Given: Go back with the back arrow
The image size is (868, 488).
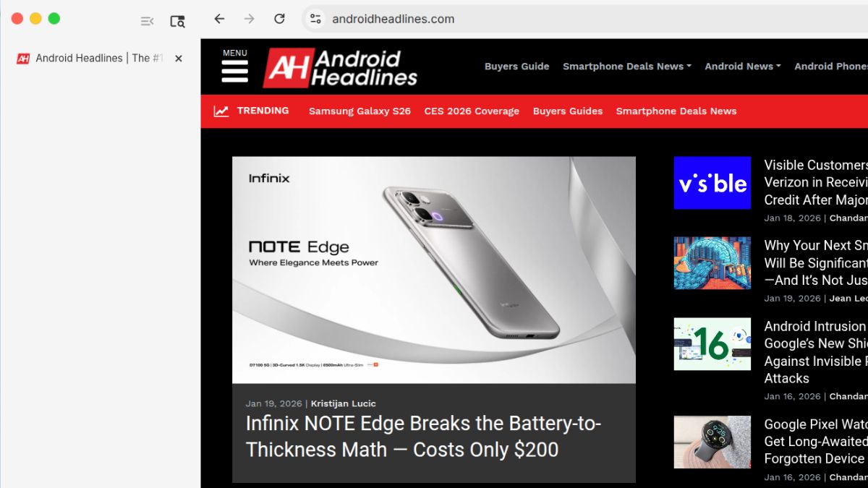Looking at the screenshot, I should coord(219,19).
